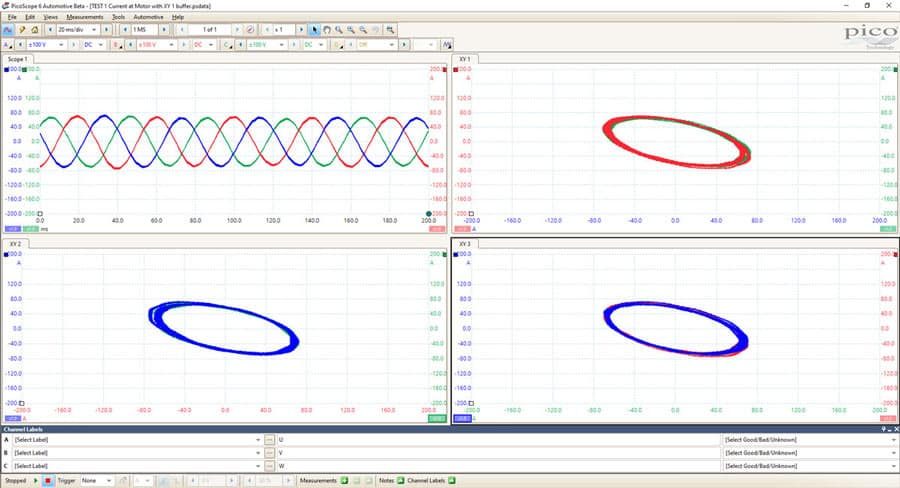Click the button beside Channel A label
This screenshot has height=488, width=900.
pos(269,440)
